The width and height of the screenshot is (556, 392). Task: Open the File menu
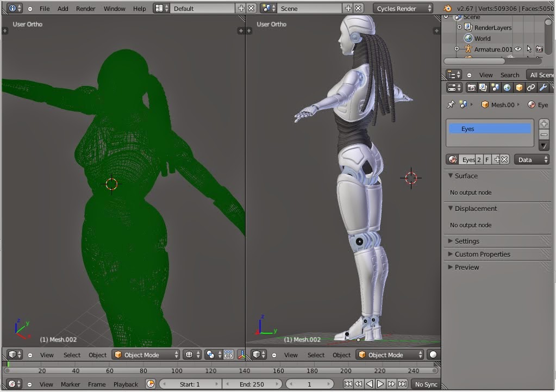(x=45, y=9)
